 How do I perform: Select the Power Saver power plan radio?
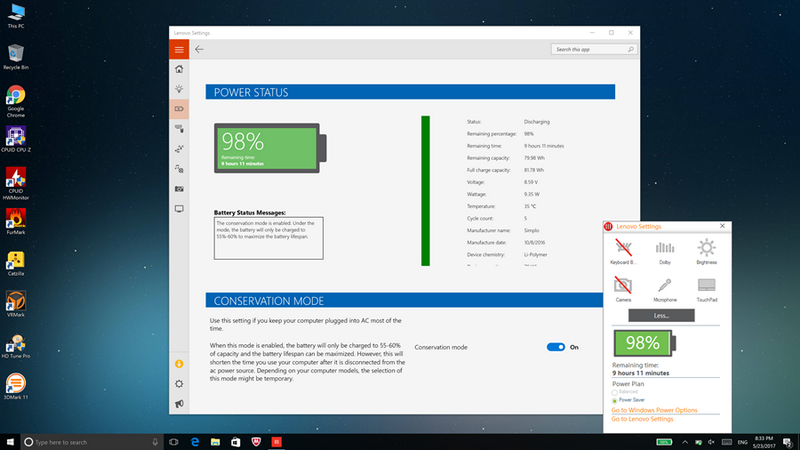pos(615,401)
